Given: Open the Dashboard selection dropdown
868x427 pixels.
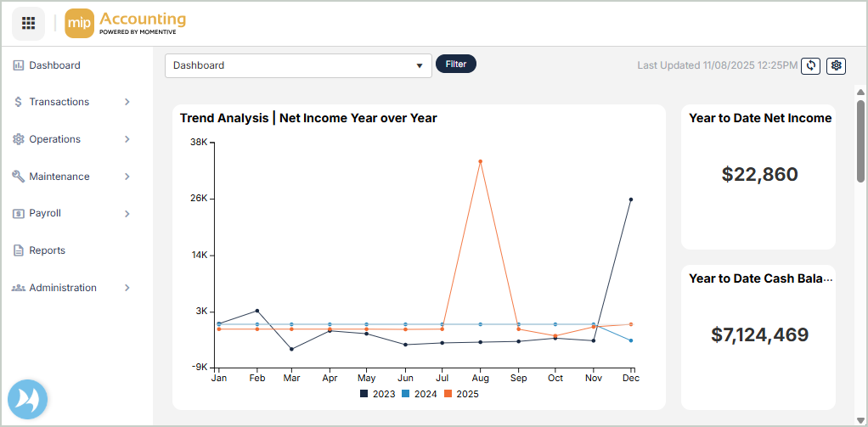Looking at the screenshot, I should 298,65.
